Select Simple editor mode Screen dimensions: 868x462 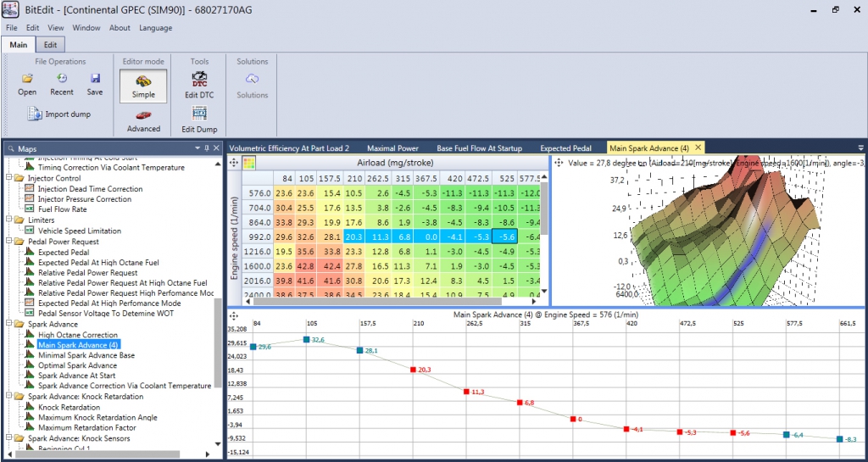tap(143, 86)
